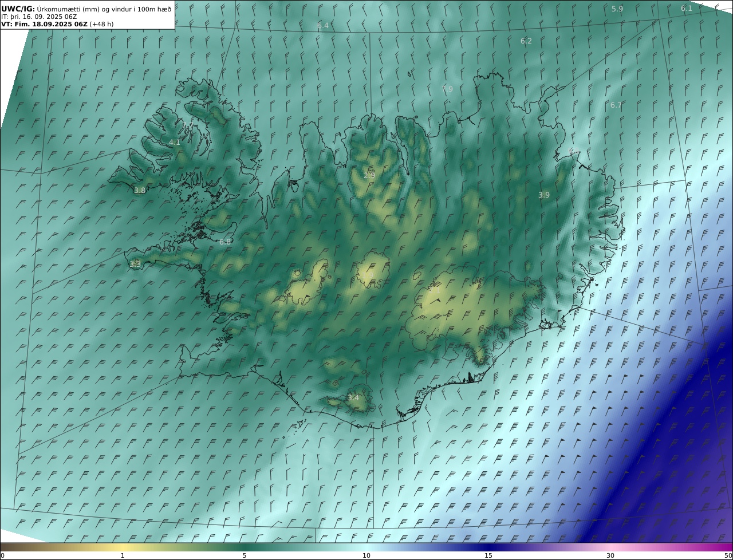
Task: Click the 3.8 value label
Action: coord(140,191)
